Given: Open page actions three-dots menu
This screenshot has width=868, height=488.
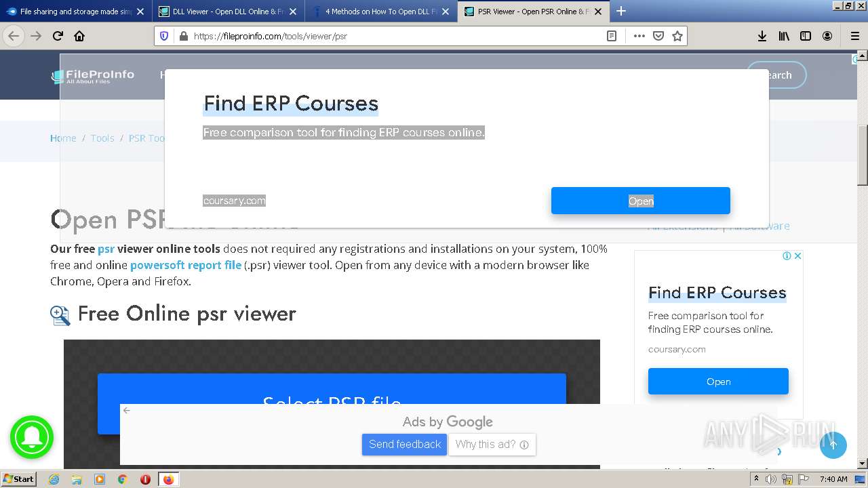Looking at the screenshot, I should point(639,36).
